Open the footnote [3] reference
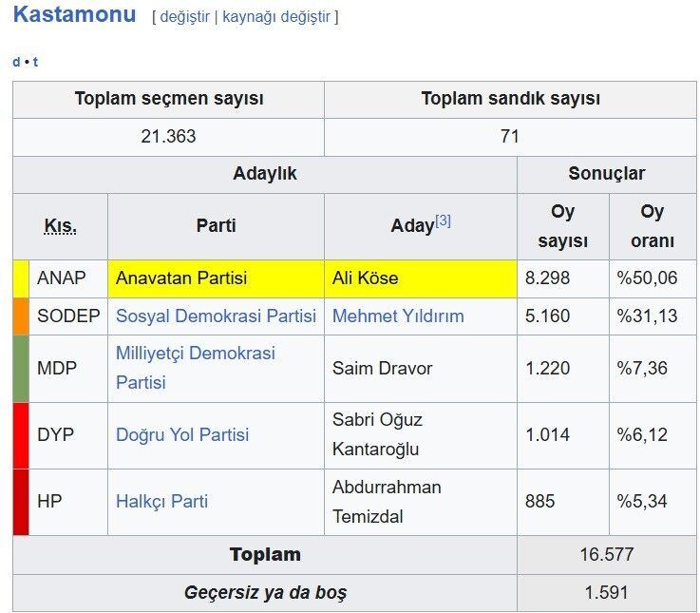This screenshot has height=613, width=700. tap(443, 220)
